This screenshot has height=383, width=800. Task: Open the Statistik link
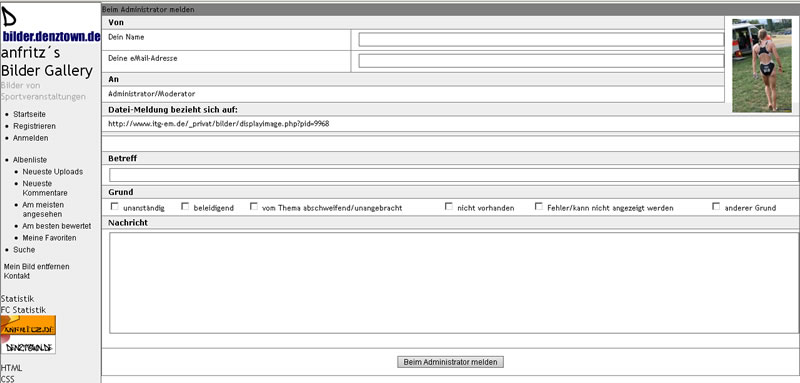[x=17, y=299]
